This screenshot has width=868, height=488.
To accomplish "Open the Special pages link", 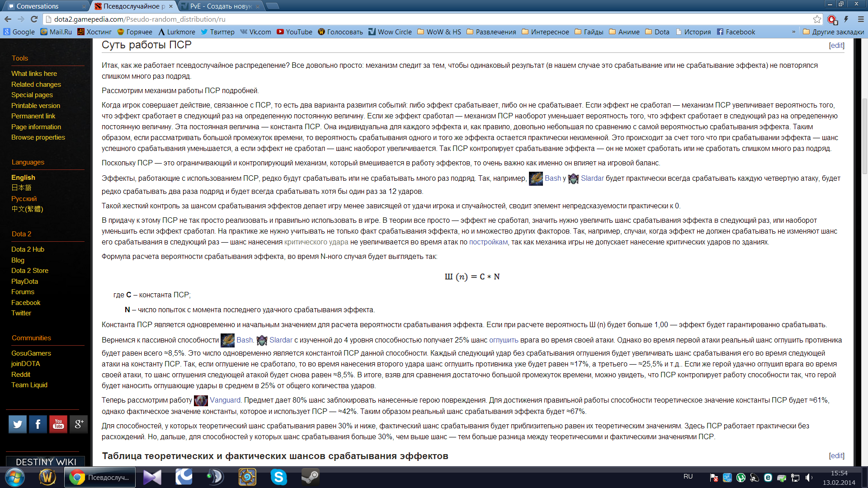I will (x=32, y=95).
